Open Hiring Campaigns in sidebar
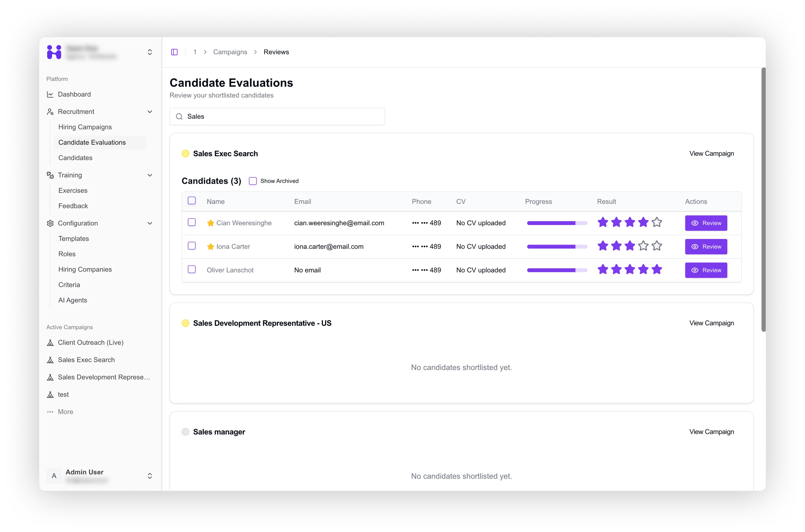The height and width of the screenshot is (532, 805). tap(85, 127)
